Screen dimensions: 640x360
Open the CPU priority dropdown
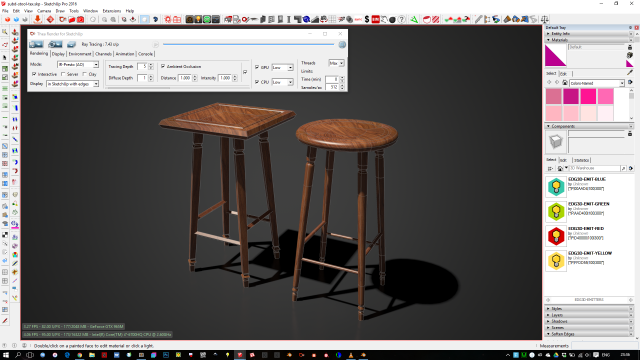coord(282,82)
